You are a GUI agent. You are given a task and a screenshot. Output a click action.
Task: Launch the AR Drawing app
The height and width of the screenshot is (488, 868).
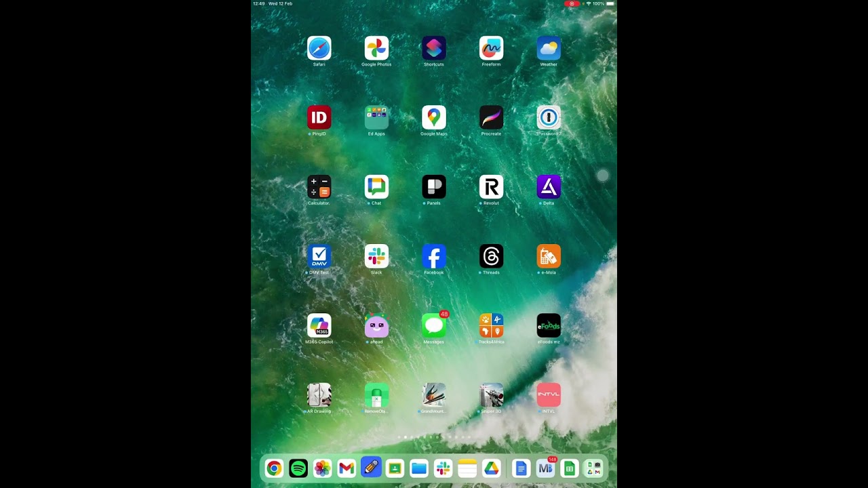tap(319, 394)
